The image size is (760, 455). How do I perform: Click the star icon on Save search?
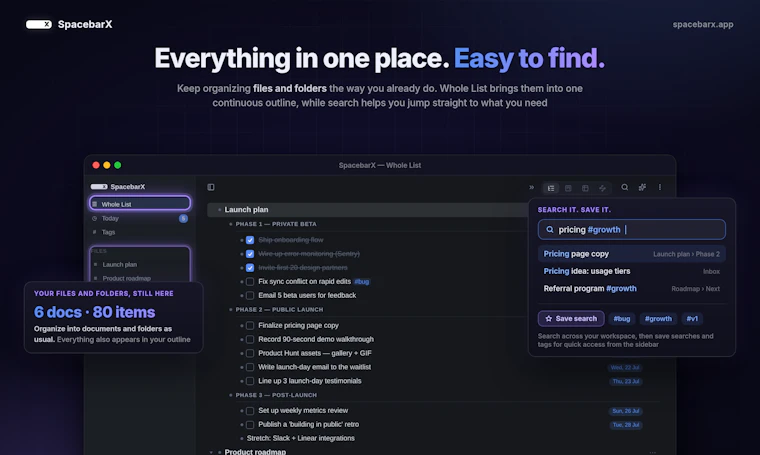point(549,319)
